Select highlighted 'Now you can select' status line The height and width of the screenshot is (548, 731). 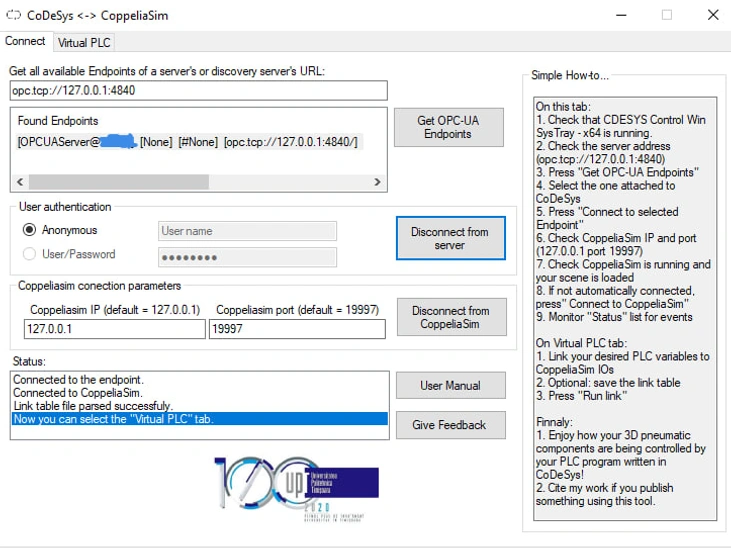coord(200,419)
